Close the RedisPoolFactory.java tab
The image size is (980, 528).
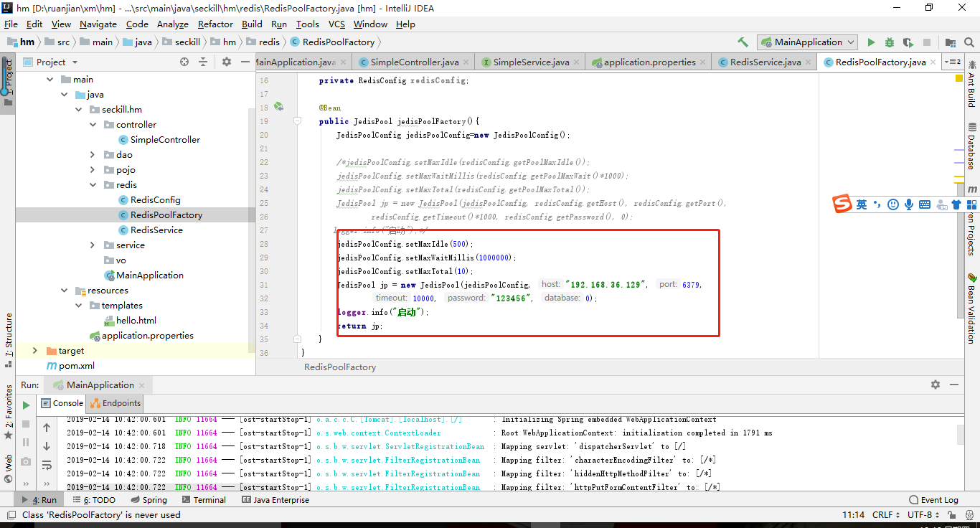click(933, 62)
